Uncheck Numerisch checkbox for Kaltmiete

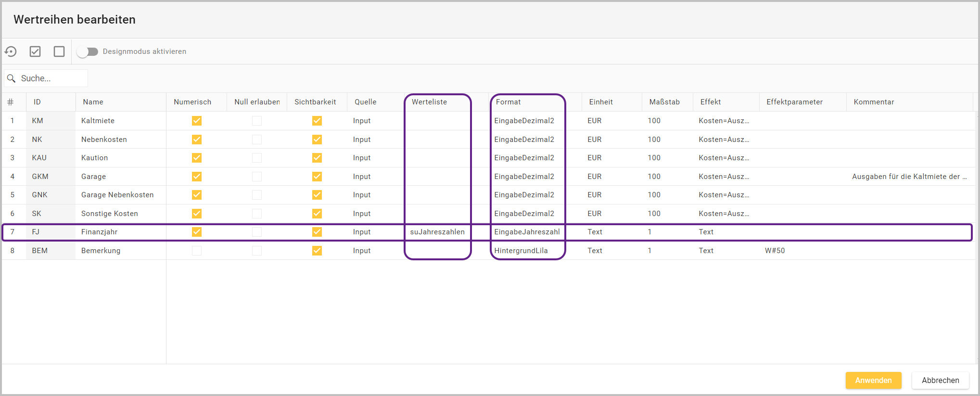pyautogui.click(x=197, y=121)
